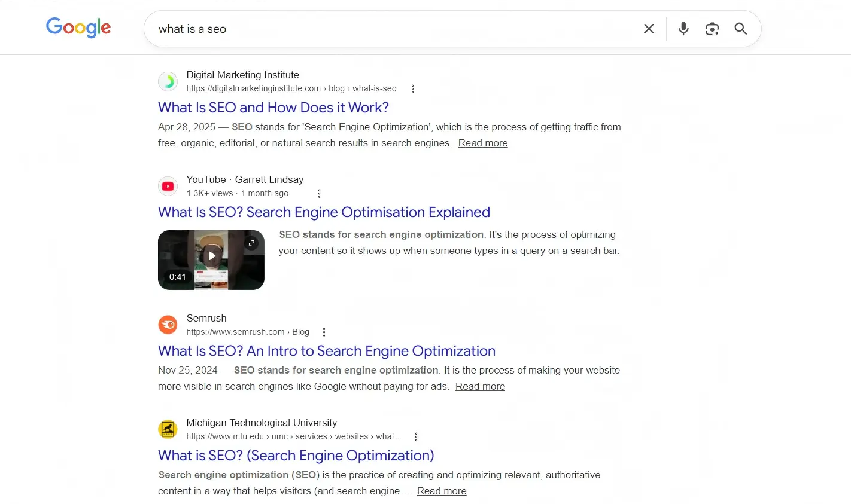The width and height of the screenshot is (851, 504).
Task: Open more options for Semrush result
Action: [x=324, y=332]
